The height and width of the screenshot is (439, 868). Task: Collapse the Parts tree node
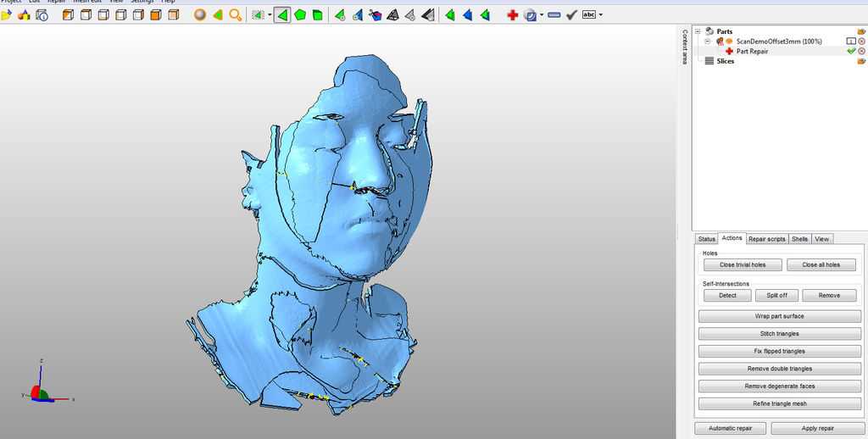[698, 31]
